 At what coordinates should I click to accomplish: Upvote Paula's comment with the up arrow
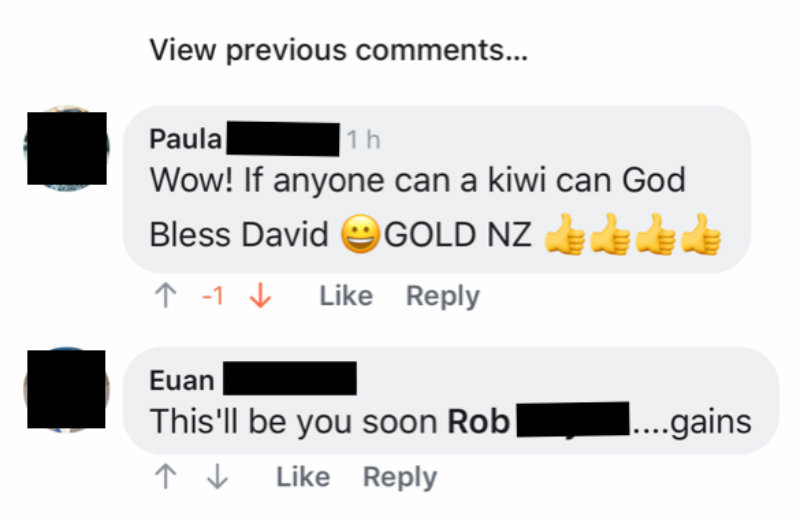[x=165, y=296]
